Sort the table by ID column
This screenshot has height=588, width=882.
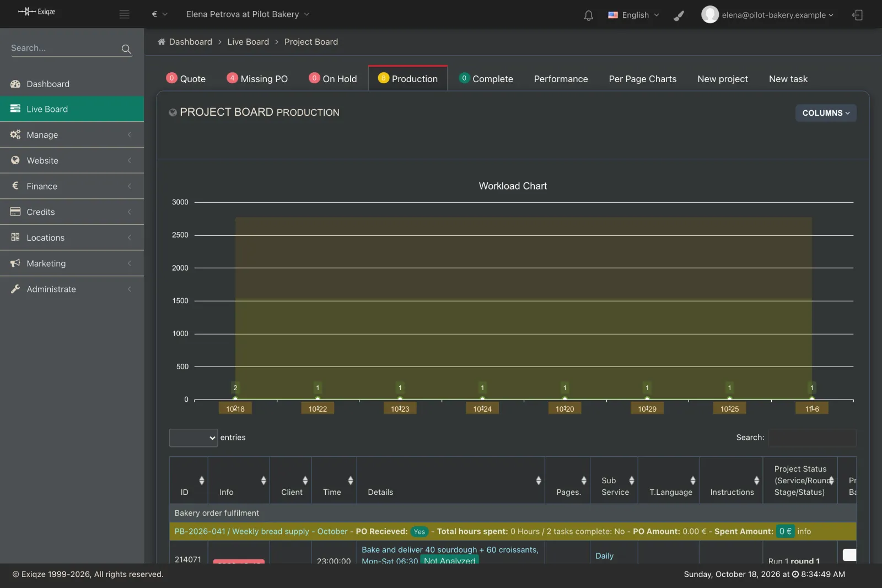(202, 481)
